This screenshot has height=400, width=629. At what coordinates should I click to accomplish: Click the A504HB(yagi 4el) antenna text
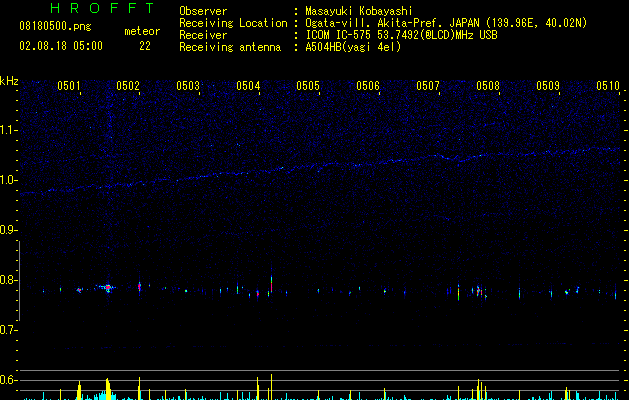[x=353, y=47]
